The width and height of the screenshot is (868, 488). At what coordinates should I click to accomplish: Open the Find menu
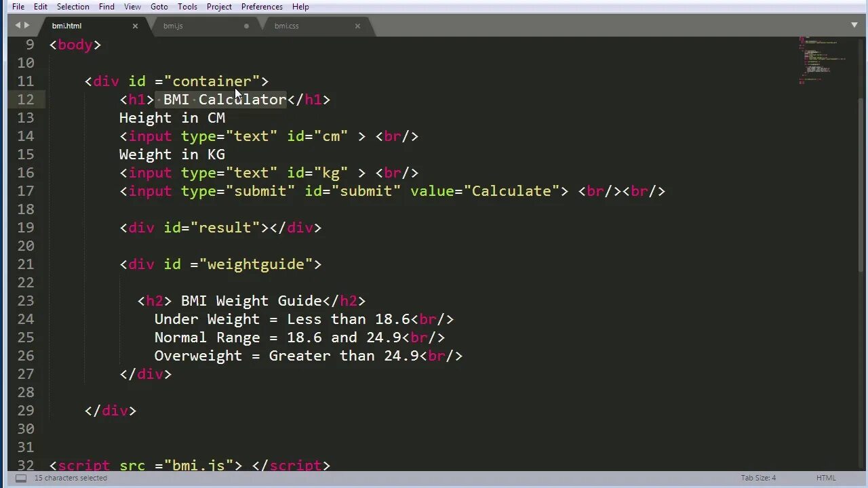[x=106, y=7]
